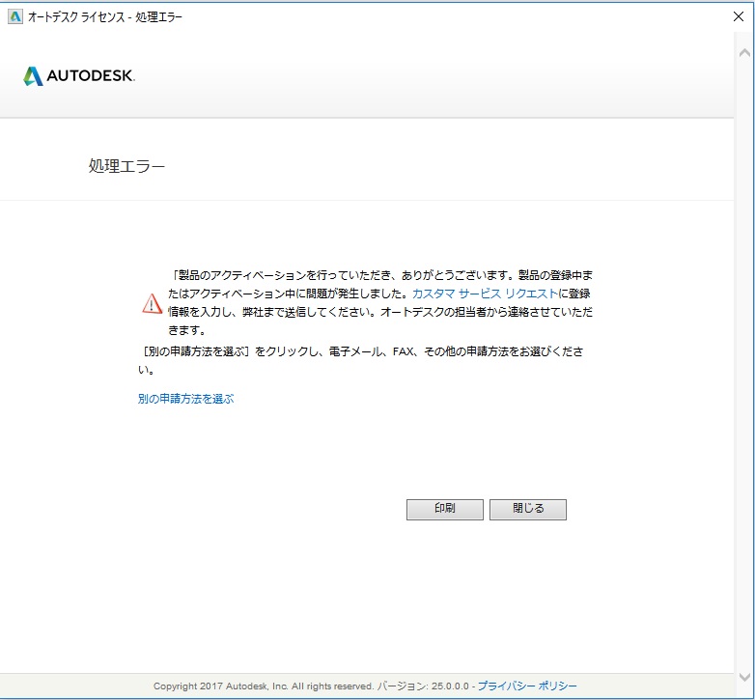Viewport: 755px width, 700px height.
Task: Click the Autodesk icon in the title bar
Action: click(15, 16)
